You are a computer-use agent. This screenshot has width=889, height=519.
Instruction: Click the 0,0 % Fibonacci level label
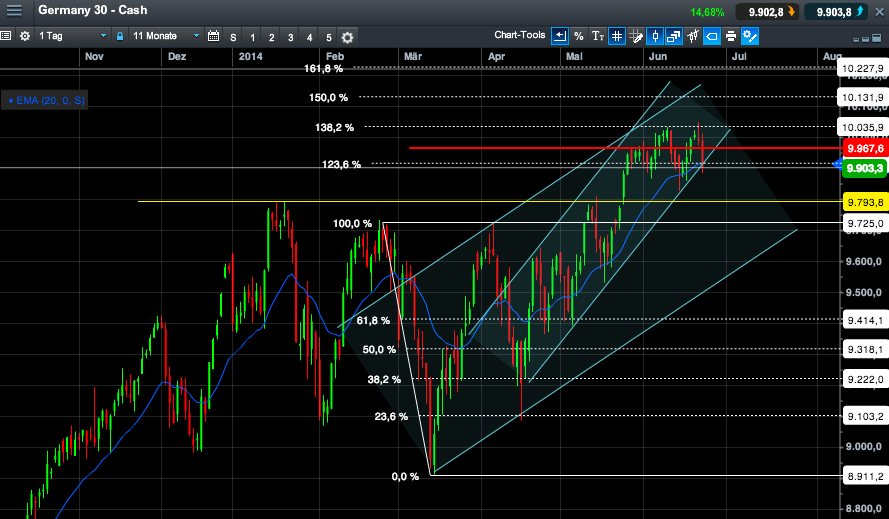[405, 476]
